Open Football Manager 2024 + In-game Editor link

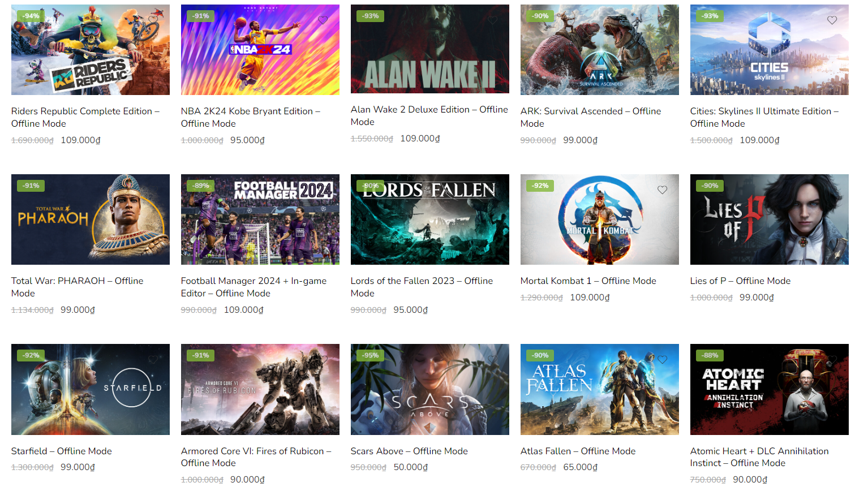pos(253,287)
